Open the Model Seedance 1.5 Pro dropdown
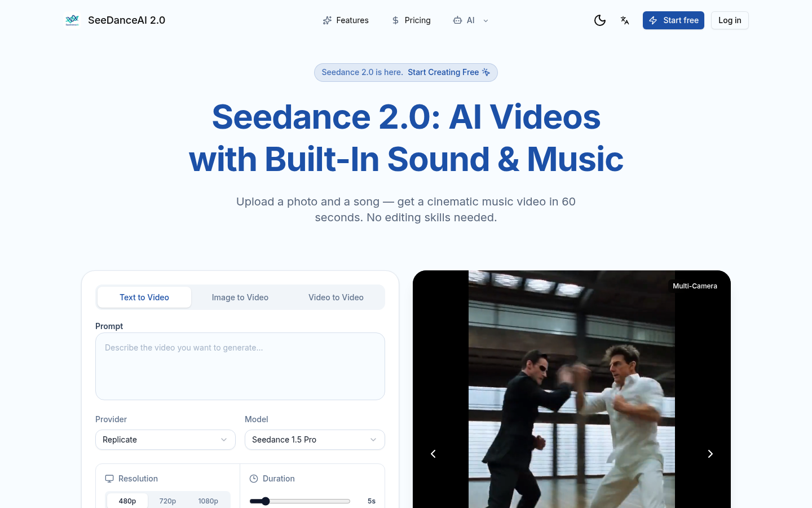Viewport: 812px width, 508px height. click(x=315, y=440)
